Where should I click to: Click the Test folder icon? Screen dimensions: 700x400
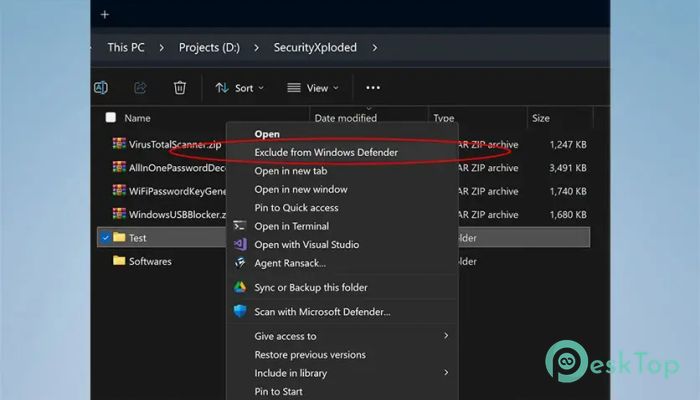(119, 237)
